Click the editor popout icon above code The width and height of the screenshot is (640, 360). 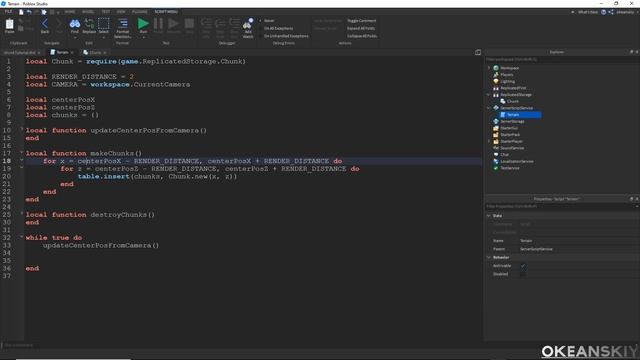tap(478, 52)
